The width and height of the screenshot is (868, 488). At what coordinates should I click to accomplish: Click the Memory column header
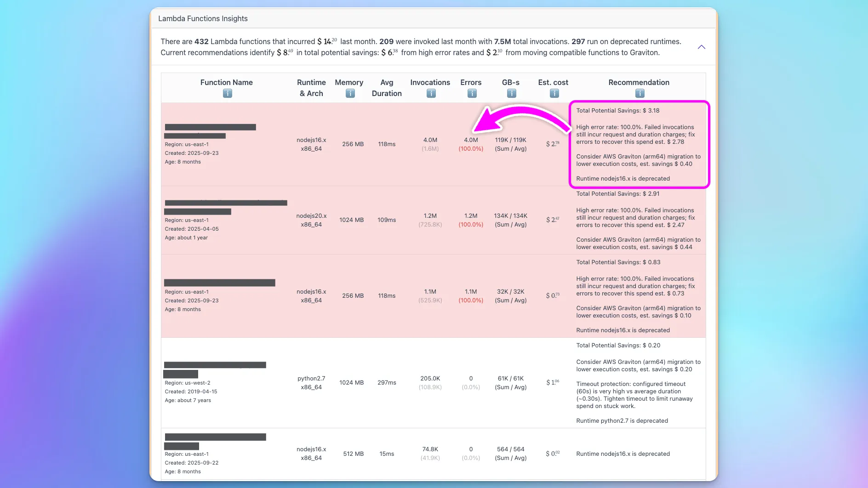tap(349, 82)
